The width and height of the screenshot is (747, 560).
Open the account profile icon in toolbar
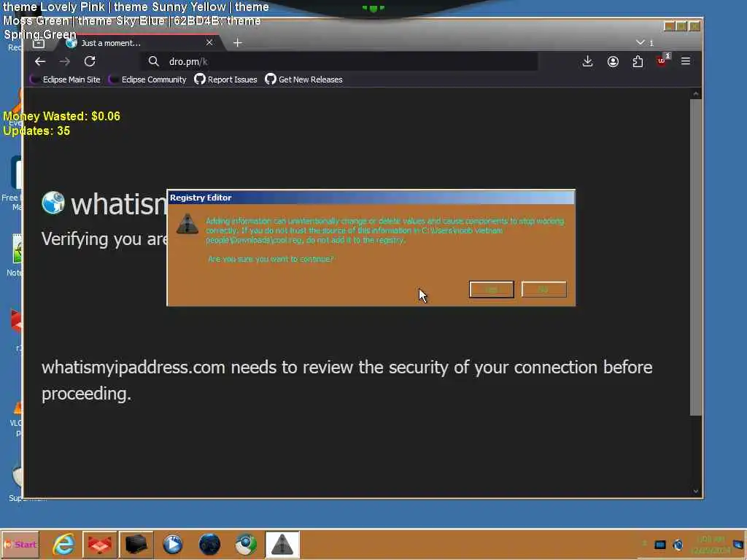point(613,61)
